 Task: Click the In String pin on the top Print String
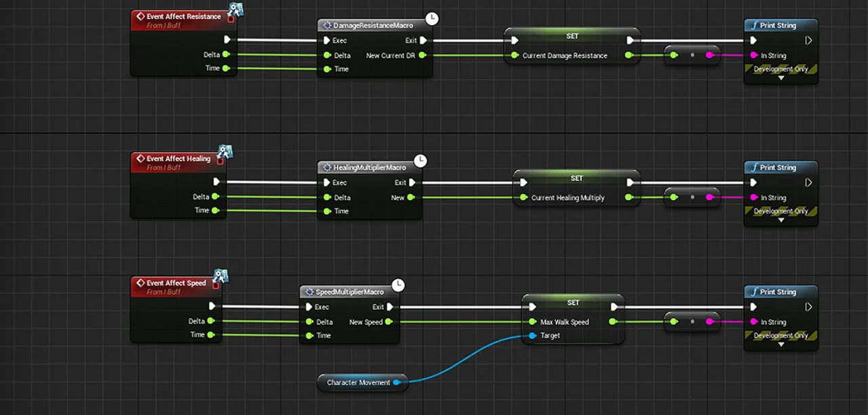[753, 56]
